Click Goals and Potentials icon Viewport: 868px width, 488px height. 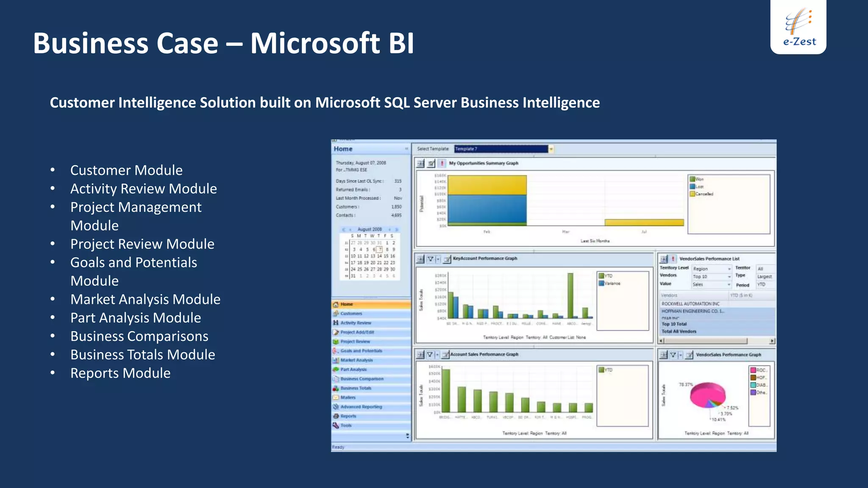pos(336,351)
